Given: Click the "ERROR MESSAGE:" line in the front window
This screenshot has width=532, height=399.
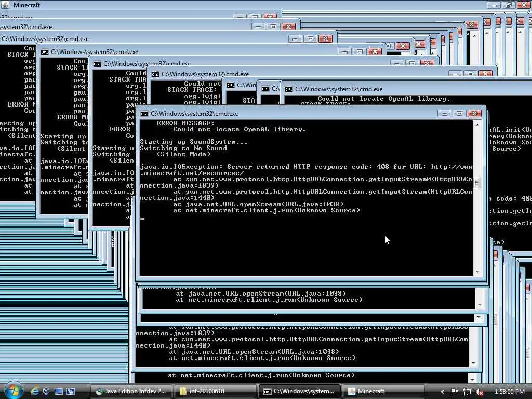Looking at the screenshot, I should tap(185, 123).
